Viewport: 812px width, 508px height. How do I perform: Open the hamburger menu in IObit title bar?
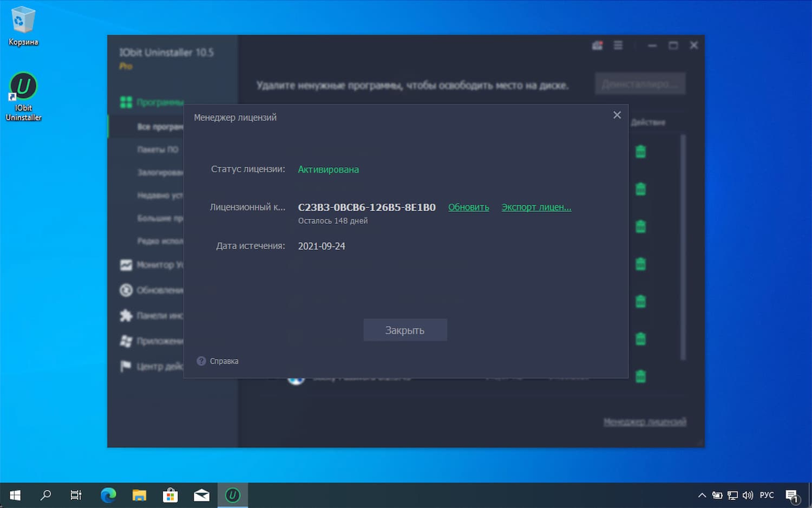pyautogui.click(x=618, y=46)
